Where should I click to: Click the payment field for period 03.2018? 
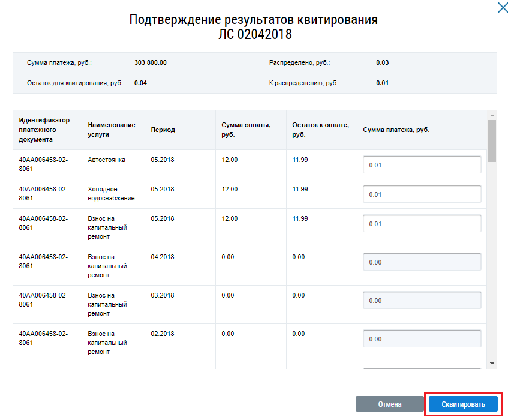pyautogui.click(x=422, y=301)
